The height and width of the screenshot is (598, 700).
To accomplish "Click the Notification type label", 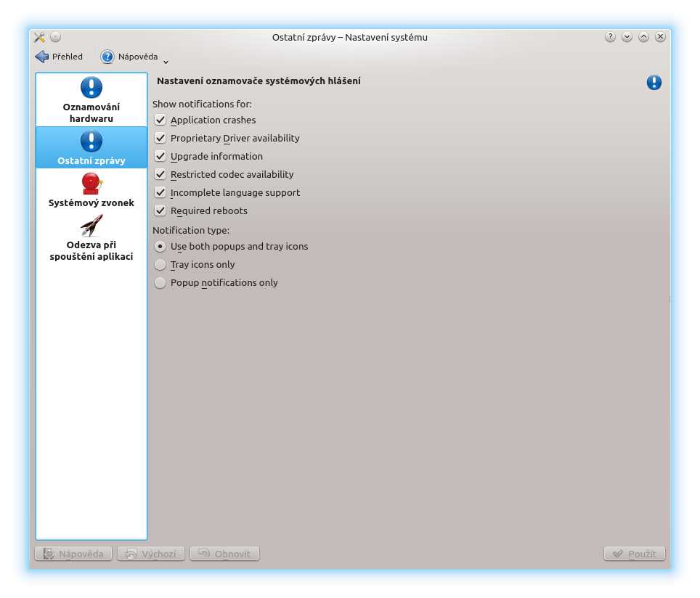I will click(191, 230).
